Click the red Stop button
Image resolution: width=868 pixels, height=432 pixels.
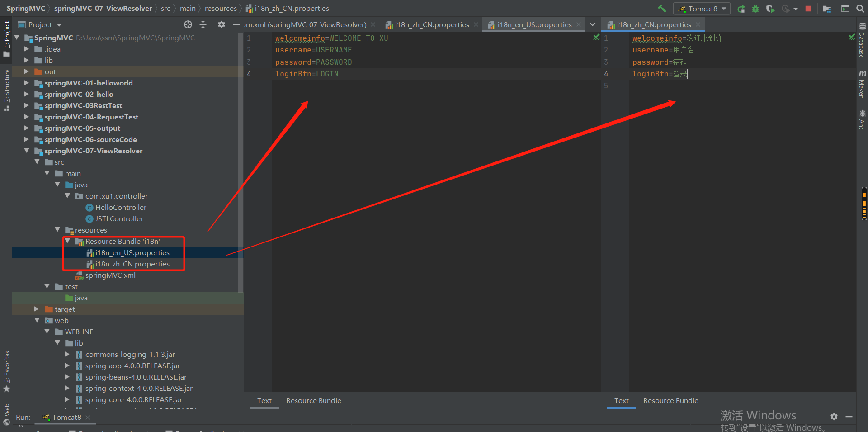point(808,9)
